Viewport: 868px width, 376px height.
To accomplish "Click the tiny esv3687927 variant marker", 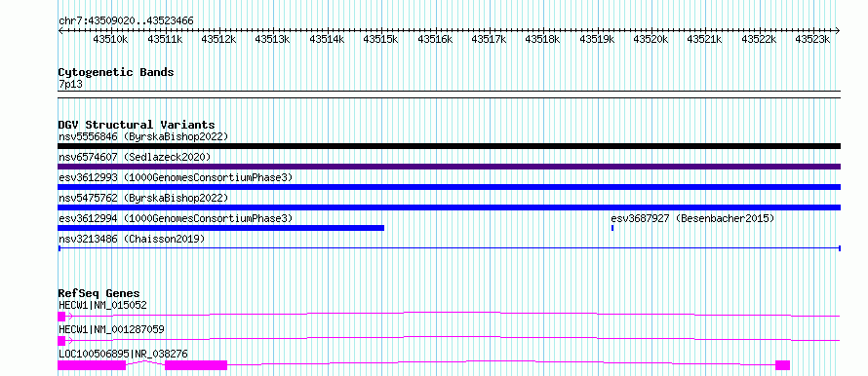I will (x=612, y=228).
